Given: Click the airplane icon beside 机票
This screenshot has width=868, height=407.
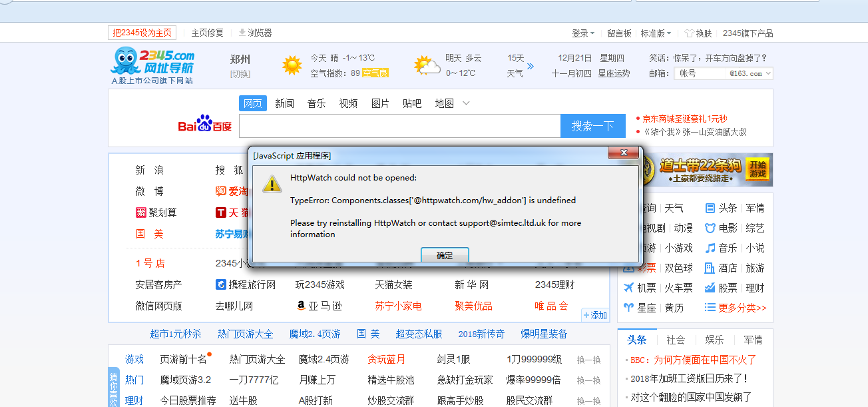Looking at the screenshot, I should (628, 288).
